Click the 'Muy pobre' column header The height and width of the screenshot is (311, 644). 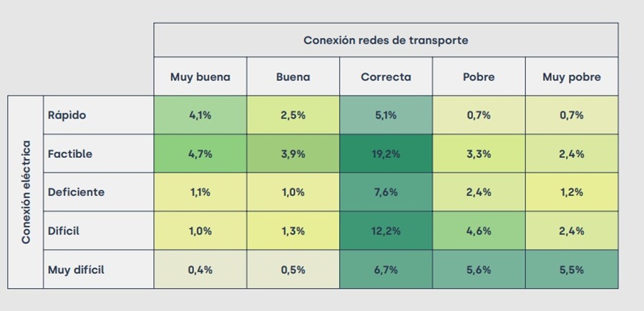572,77
